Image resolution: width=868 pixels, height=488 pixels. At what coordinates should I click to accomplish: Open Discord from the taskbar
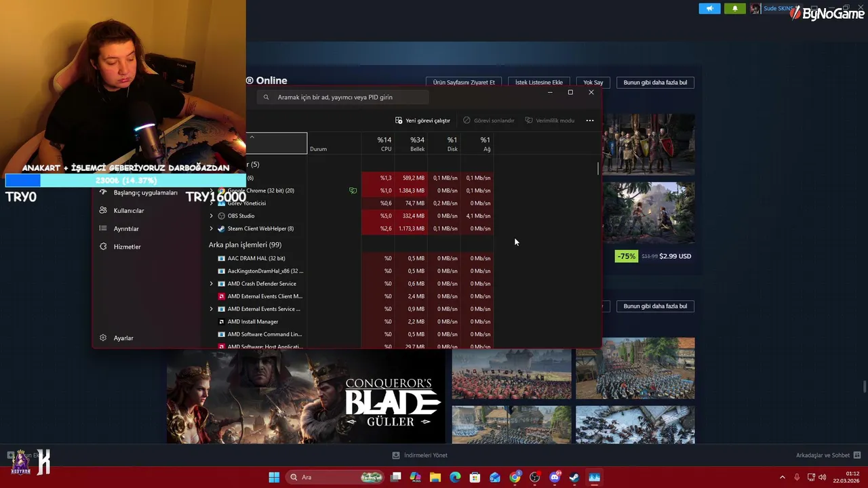tap(555, 477)
